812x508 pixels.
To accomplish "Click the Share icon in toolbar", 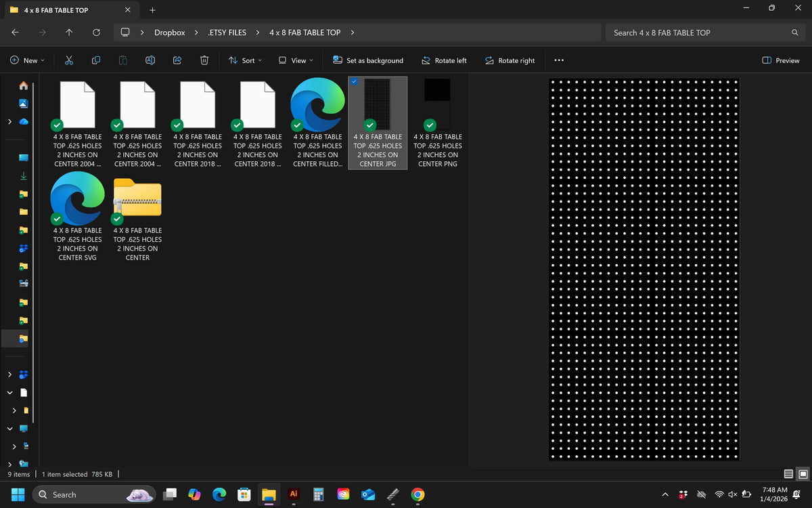I will click(x=177, y=60).
